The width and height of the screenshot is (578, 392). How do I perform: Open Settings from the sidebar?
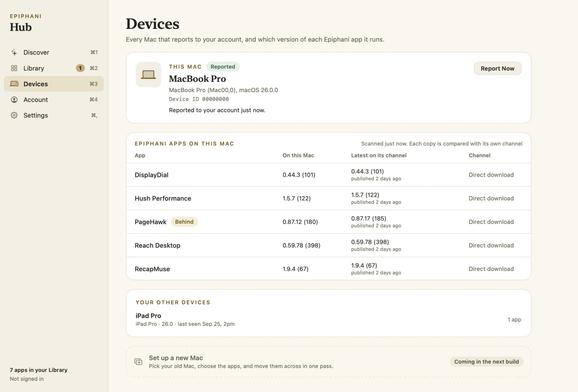pos(54,115)
